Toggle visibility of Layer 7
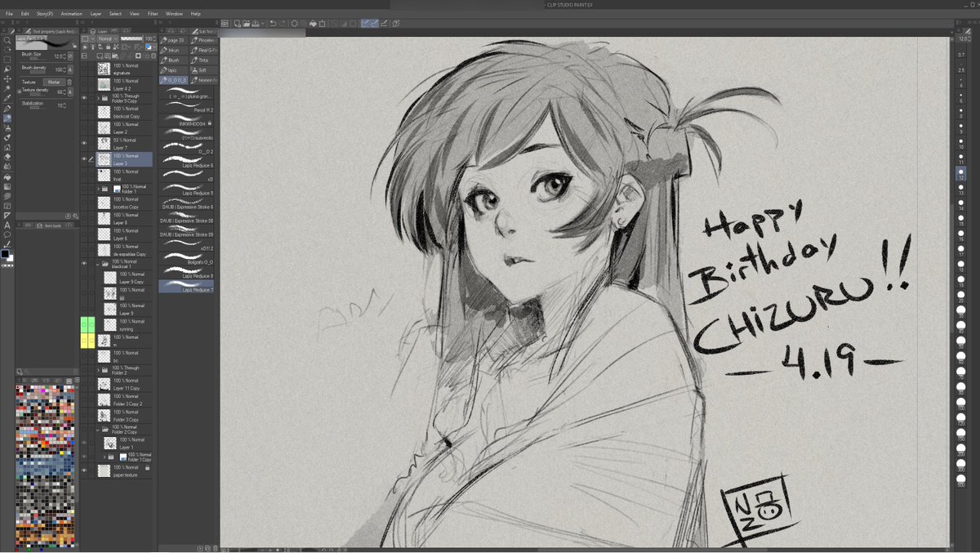Viewport: 980px width, 553px height. click(x=83, y=142)
